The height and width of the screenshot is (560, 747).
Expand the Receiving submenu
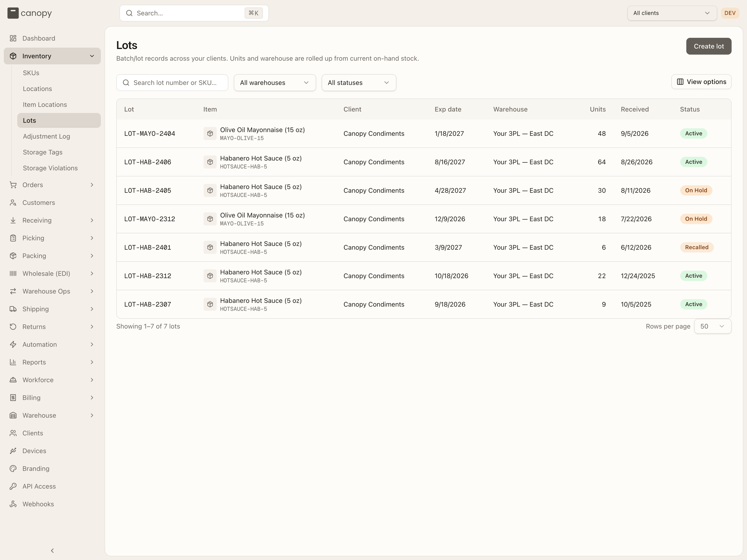(92, 220)
